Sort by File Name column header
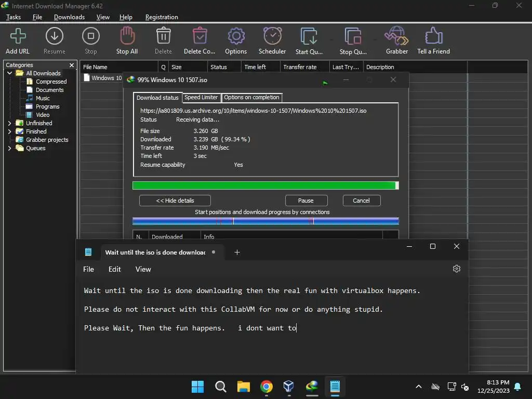532x399 pixels. point(119,67)
